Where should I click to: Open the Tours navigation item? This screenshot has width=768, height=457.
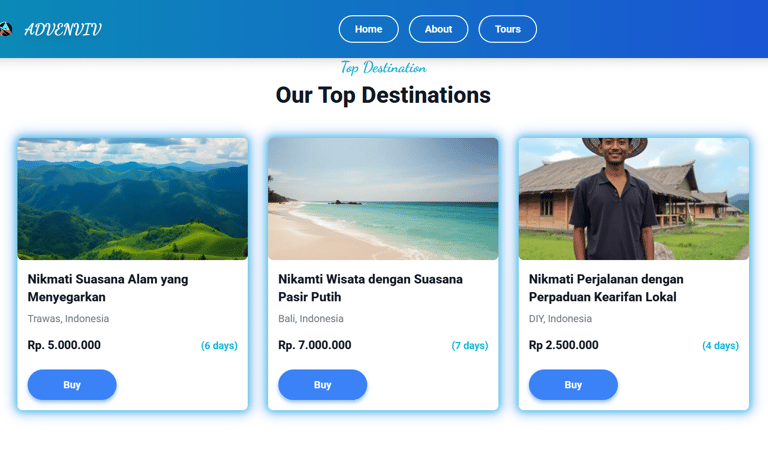[507, 29]
